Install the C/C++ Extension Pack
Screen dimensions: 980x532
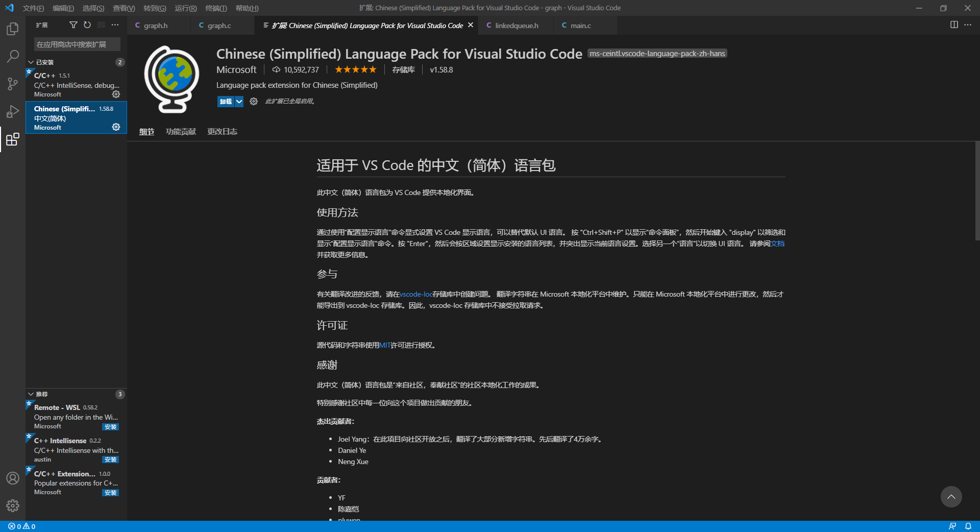coord(110,493)
